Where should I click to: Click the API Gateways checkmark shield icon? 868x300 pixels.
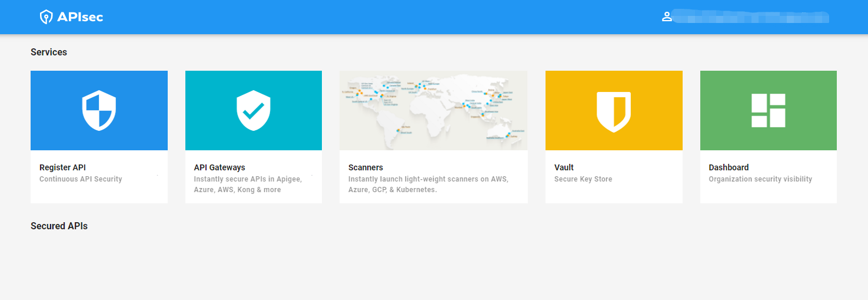tap(254, 110)
